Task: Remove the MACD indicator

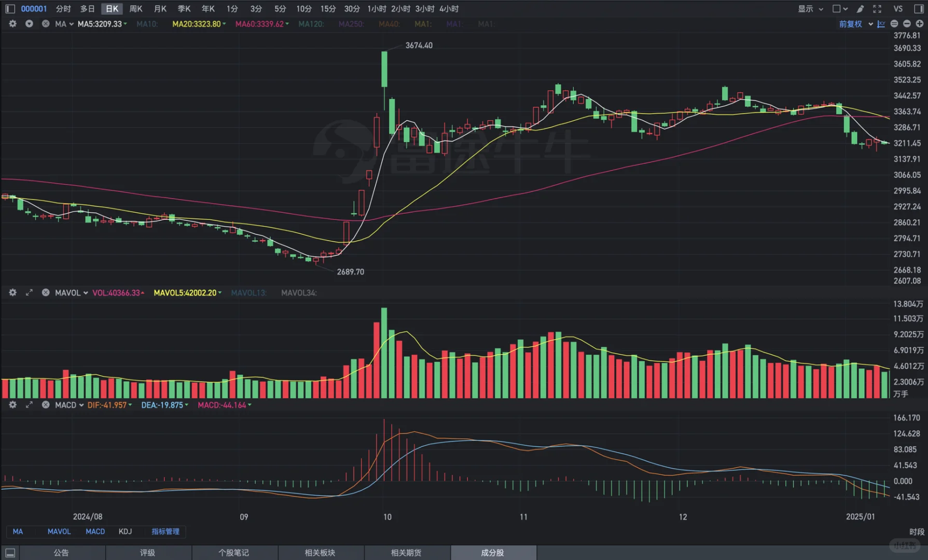Action: [x=46, y=405]
